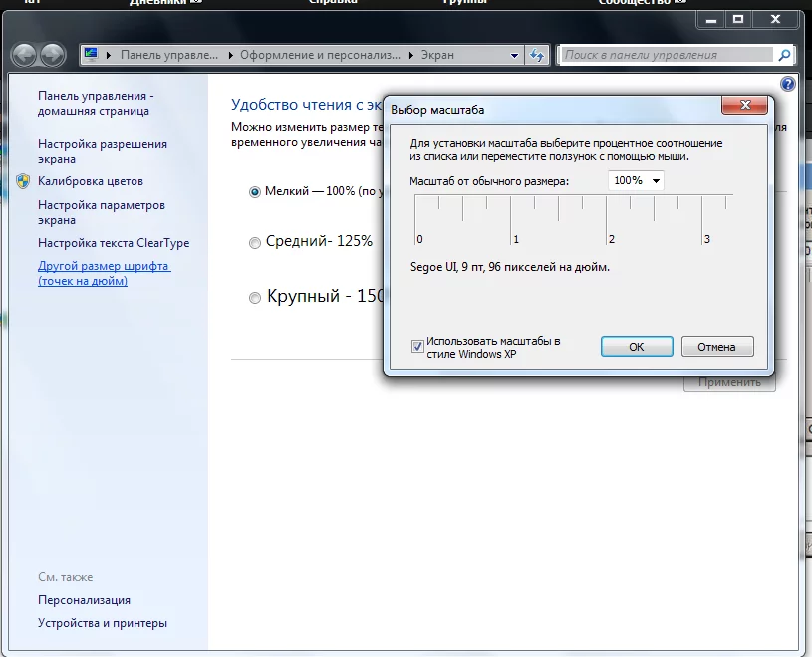Open Устройства и принтеры link

[x=103, y=623]
